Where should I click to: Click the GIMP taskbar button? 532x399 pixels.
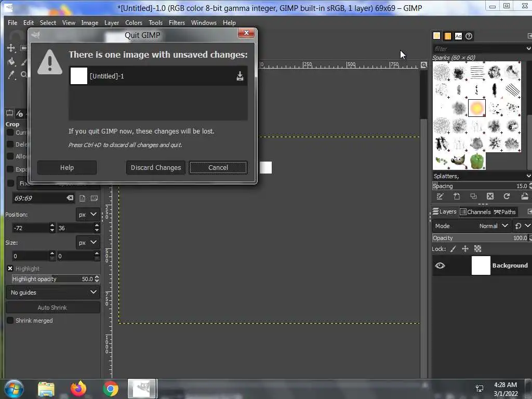[142, 389]
